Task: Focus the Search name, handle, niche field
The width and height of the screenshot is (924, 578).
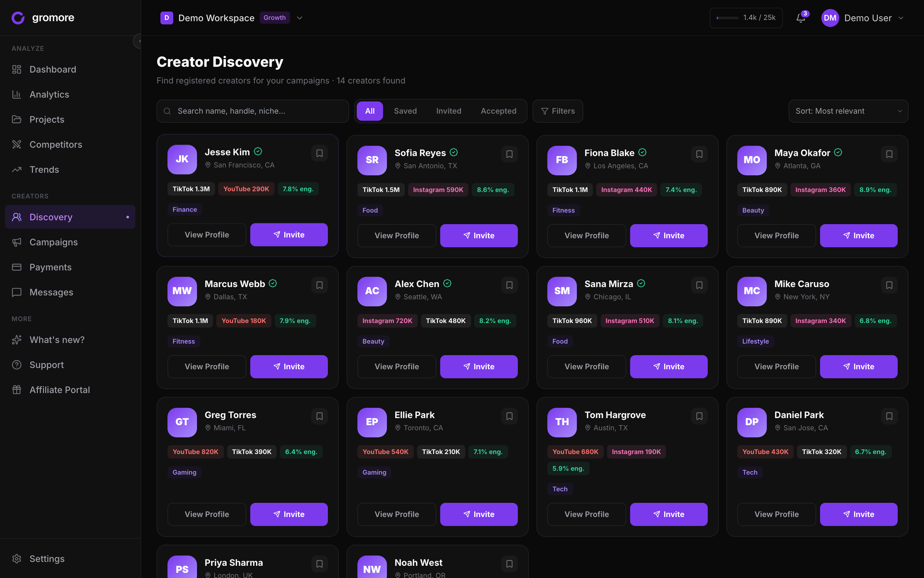Action: tap(252, 111)
